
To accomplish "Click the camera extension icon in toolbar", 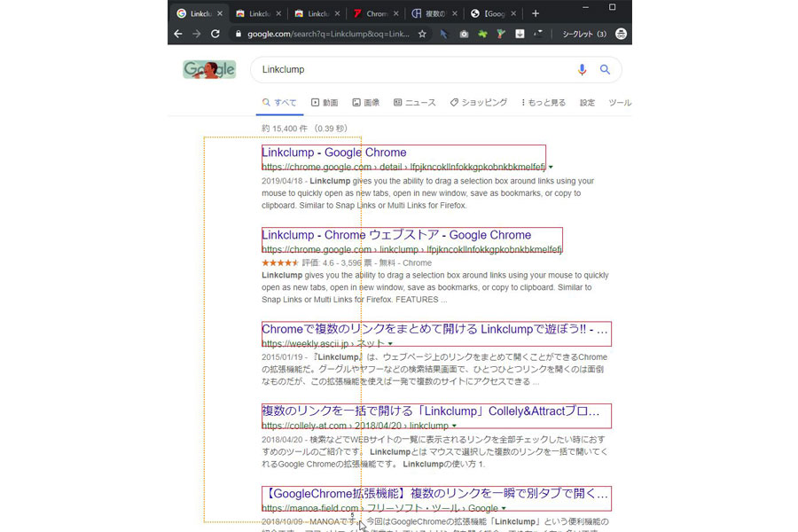I will click(x=464, y=34).
